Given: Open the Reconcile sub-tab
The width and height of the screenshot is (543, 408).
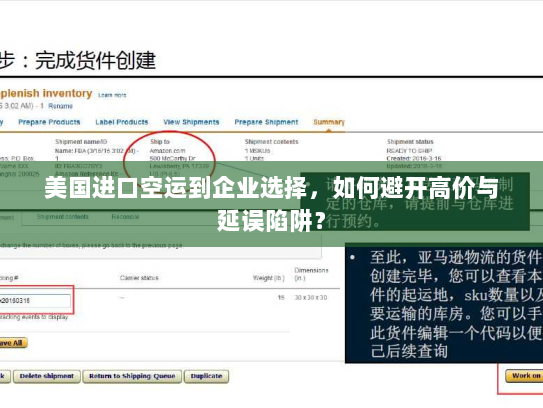Looking at the screenshot, I should pyautogui.click(x=125, y=217).
